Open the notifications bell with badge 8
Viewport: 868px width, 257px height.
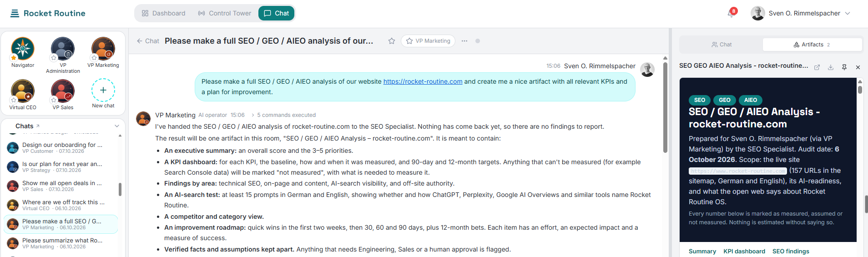pos(731,13)
